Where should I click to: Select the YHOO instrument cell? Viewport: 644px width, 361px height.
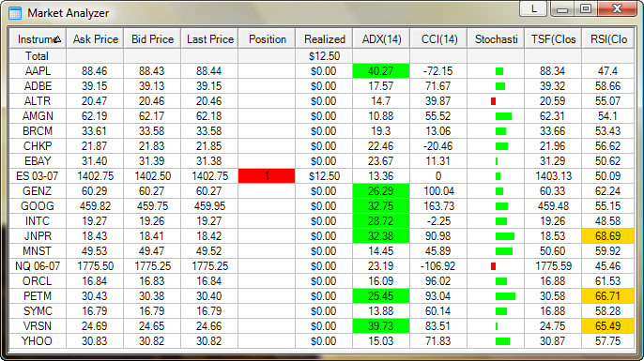click(38, 341)
